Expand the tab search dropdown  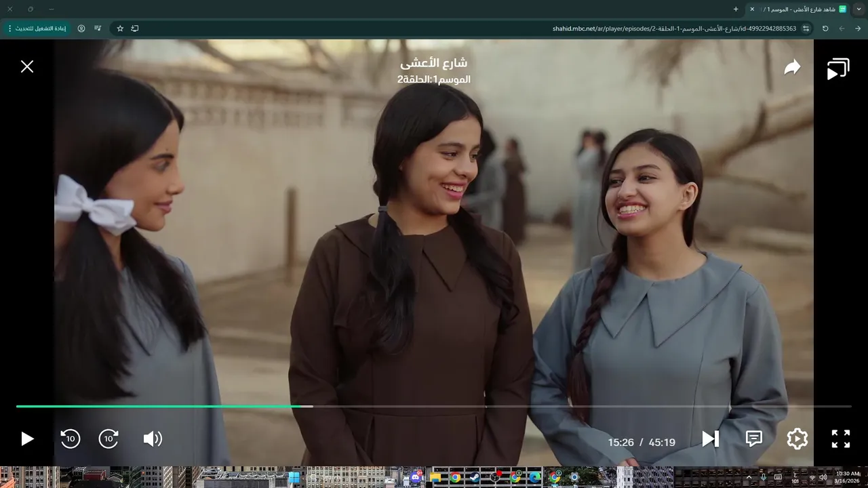tap(859, 9)
